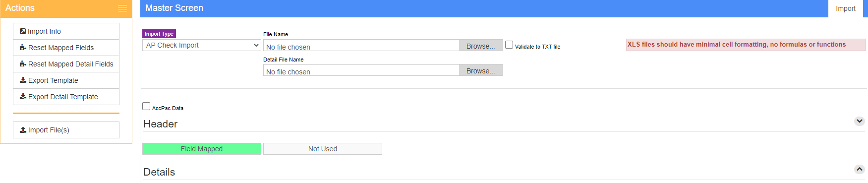The height and width of the screenshot is (183, 868).
Task: Click the green Field Mapped legend
Action: click(x=202, y=149)
